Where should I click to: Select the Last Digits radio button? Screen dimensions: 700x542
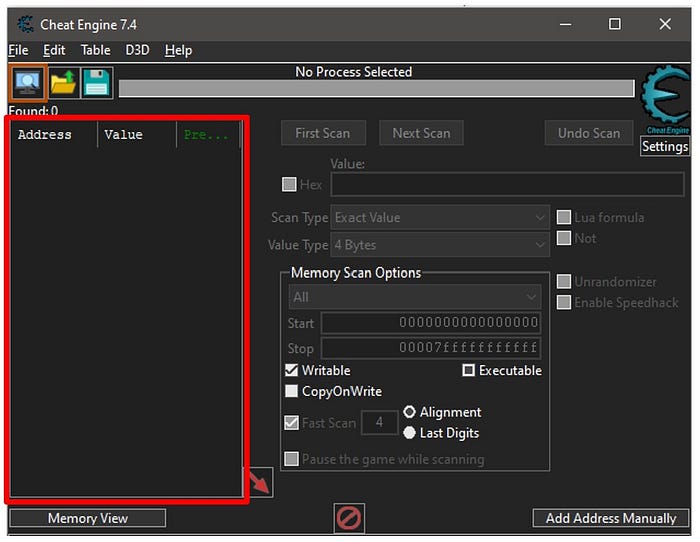coord(409,432)
